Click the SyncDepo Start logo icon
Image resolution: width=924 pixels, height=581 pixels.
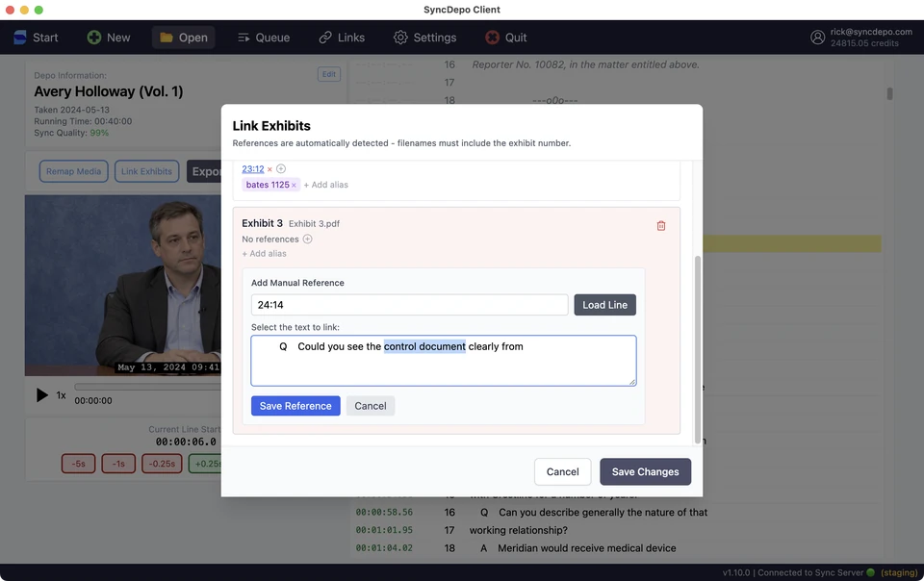click(x=20, y=38)
